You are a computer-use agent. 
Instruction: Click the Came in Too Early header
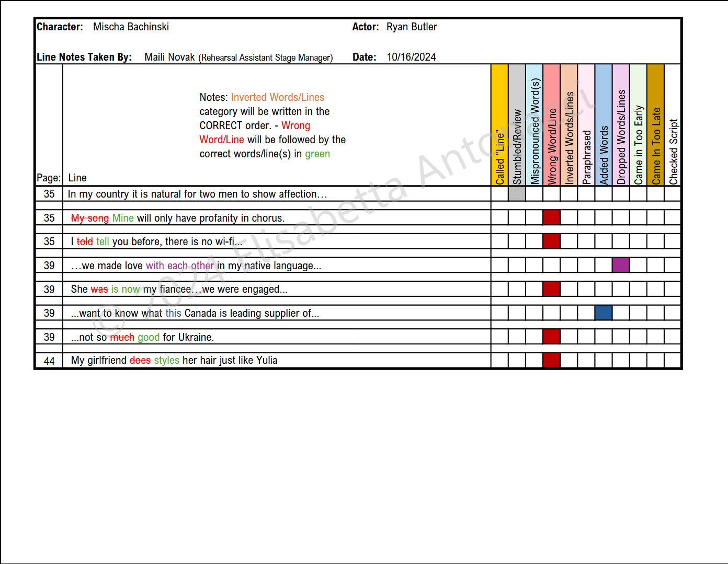[x=638, y=125]
